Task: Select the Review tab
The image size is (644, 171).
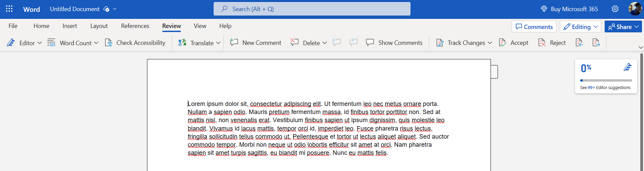Action: (172, 26)
